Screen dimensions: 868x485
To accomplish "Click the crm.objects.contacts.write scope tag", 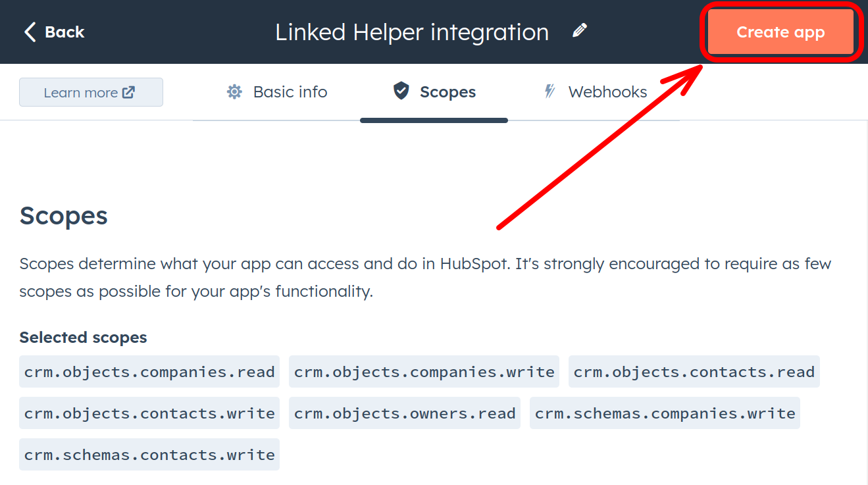I will [149, 413].
